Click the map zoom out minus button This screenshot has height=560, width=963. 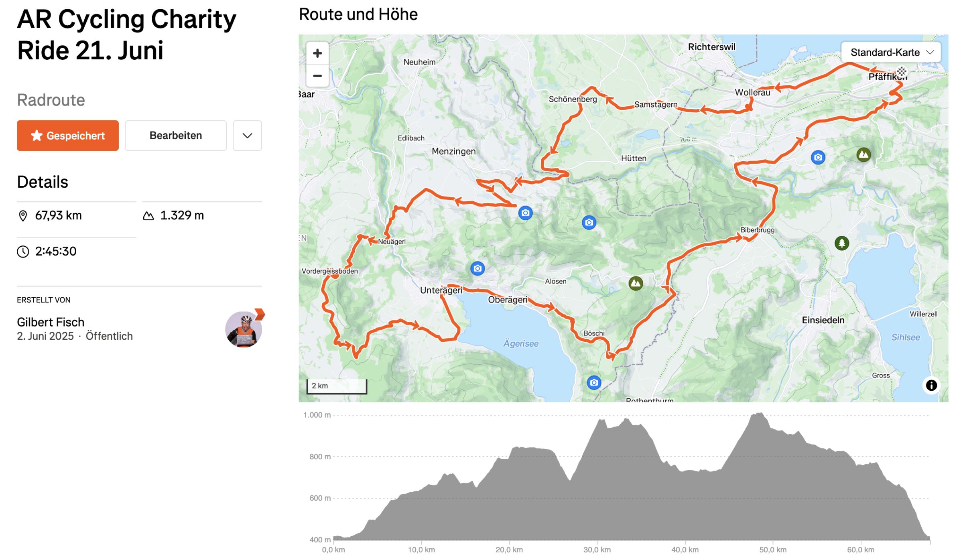[x=317, y=76]
